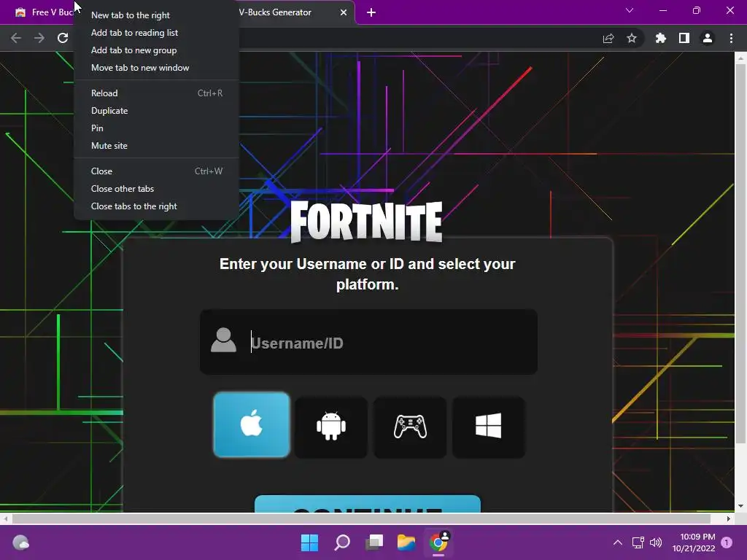747x560 pixels.
Task: Select the Android platform button
Action: (331, 427)
